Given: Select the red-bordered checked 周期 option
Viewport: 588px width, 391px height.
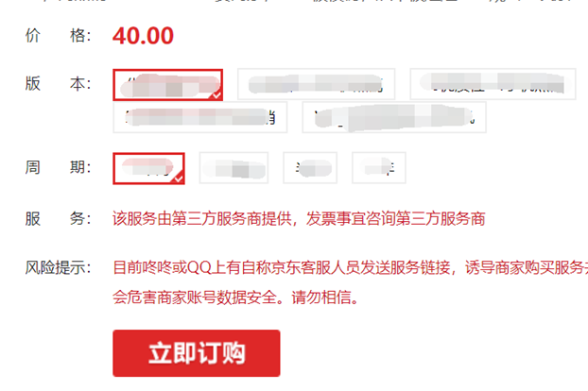Looking at the screenshot, I should coord(148,168).
